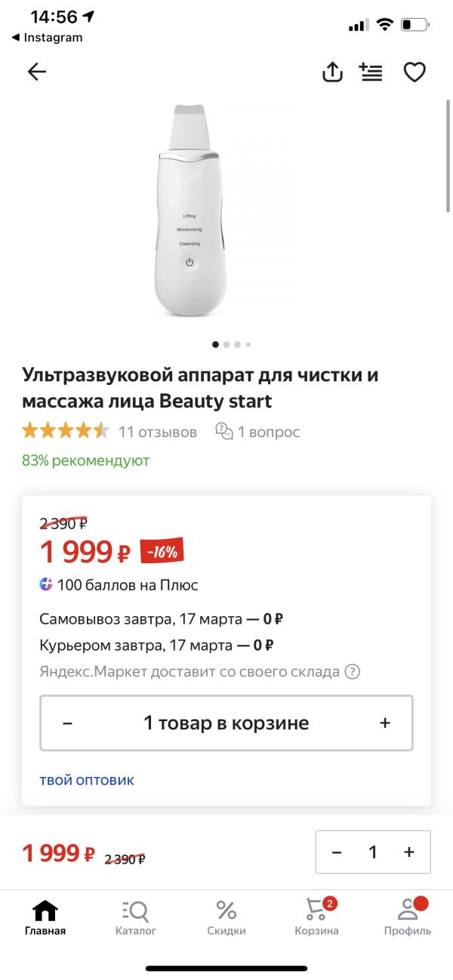
Task: Select the second image carousel dot
Action: click(226, 344)
